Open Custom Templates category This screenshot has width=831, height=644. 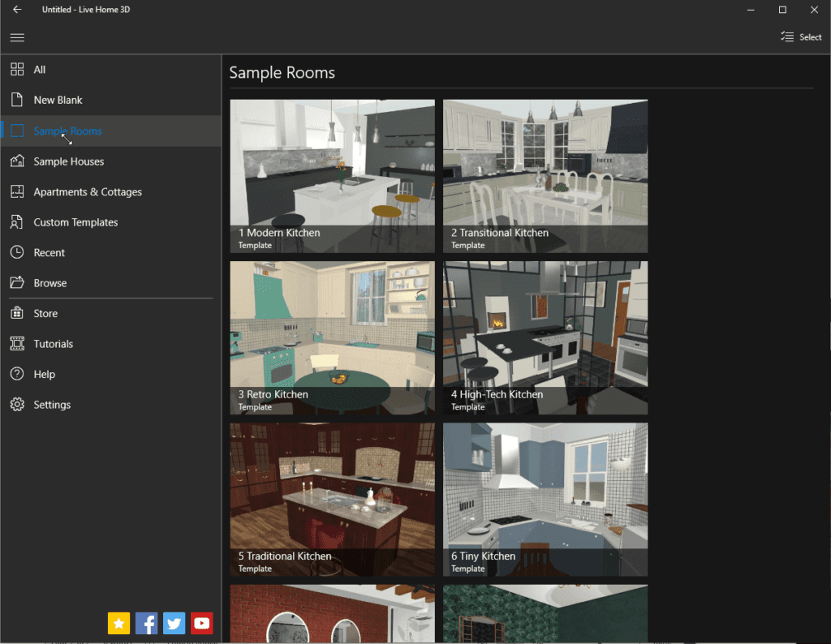(75, 222)
